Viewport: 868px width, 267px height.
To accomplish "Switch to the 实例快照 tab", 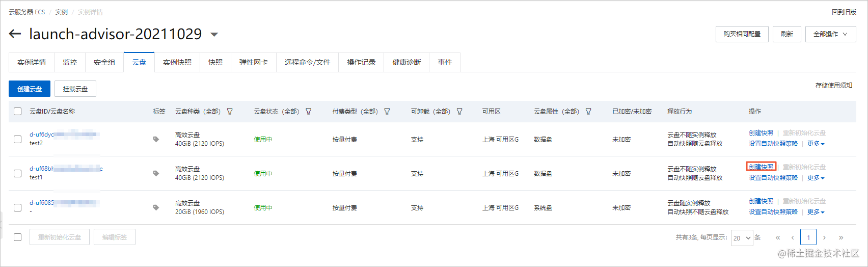I will tap(177, 62).
